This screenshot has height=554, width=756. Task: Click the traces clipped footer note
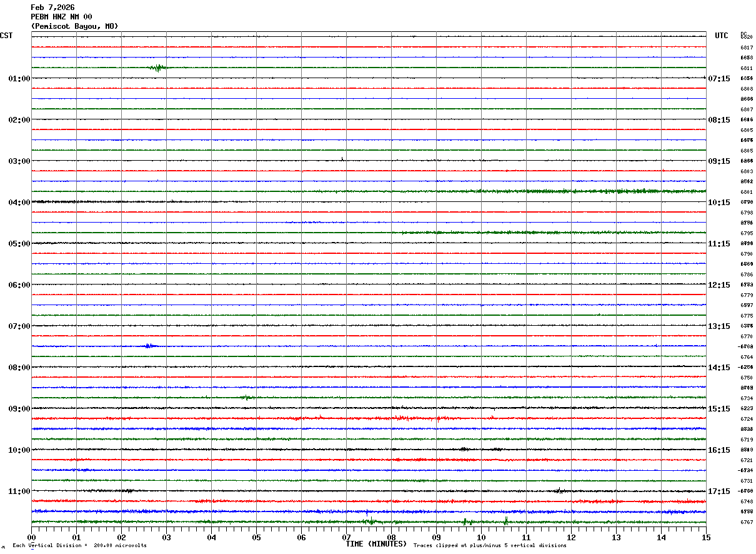490,546
